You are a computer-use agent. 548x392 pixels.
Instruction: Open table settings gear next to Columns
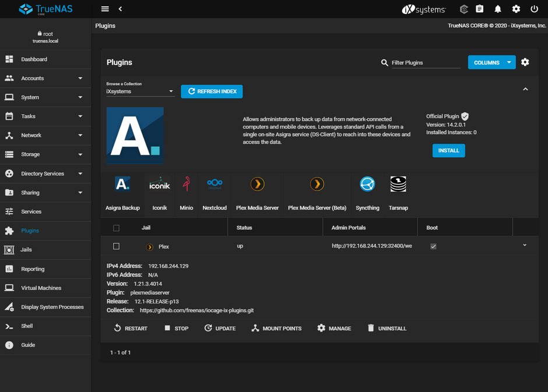pyautogui.click(x=525, y=62)
